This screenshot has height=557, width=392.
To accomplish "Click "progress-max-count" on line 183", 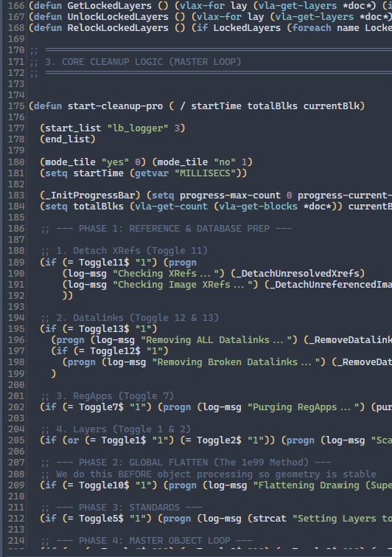I will [x=230, y=195].
